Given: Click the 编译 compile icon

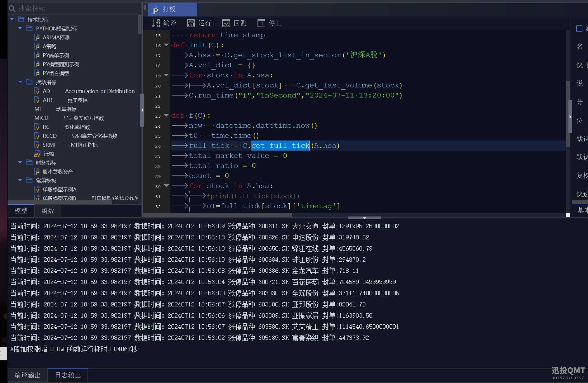Looking at the screenshot, I should coord(156,23).
